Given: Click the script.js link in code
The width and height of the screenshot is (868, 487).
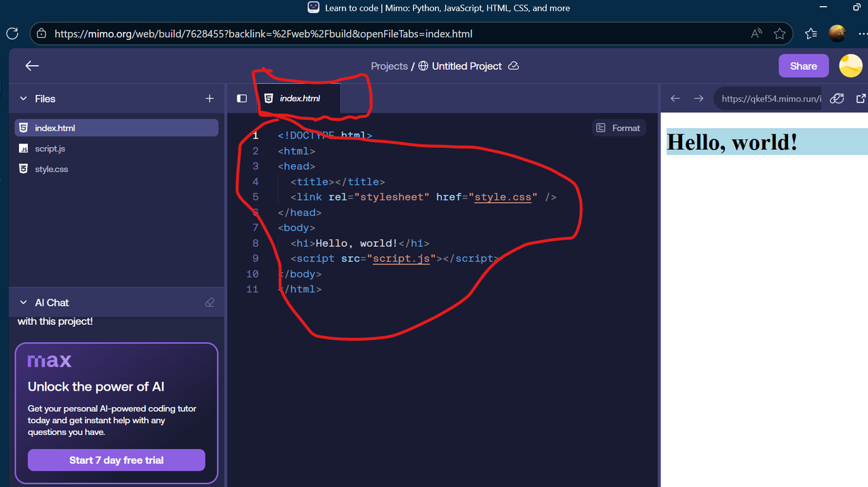Looking at the screenshot, I should tap(401, 258).
